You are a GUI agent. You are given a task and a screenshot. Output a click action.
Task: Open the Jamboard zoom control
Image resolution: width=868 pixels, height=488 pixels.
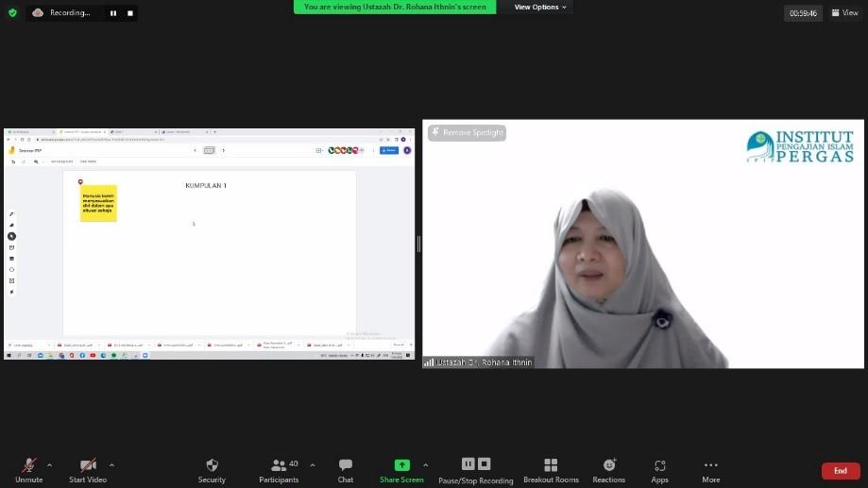(x=36, y=161)
